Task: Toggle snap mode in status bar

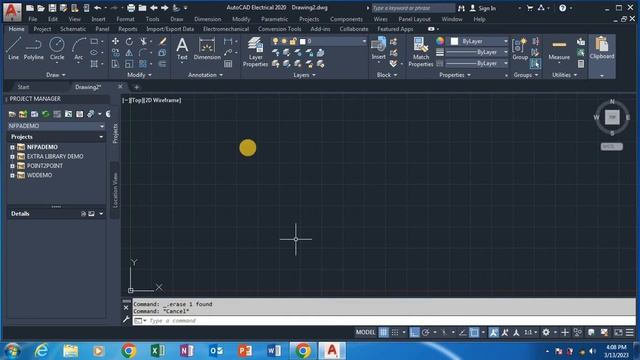Action: (395, 333)
